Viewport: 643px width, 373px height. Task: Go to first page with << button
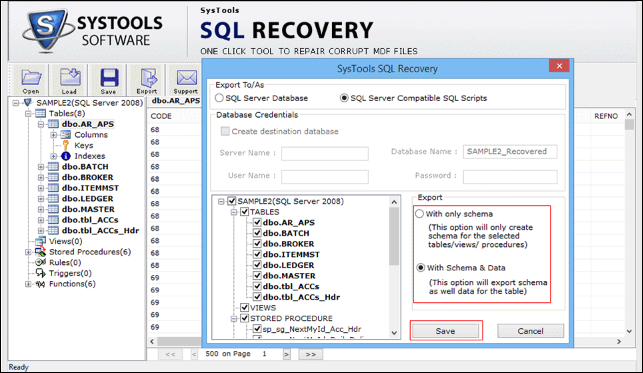170,354
